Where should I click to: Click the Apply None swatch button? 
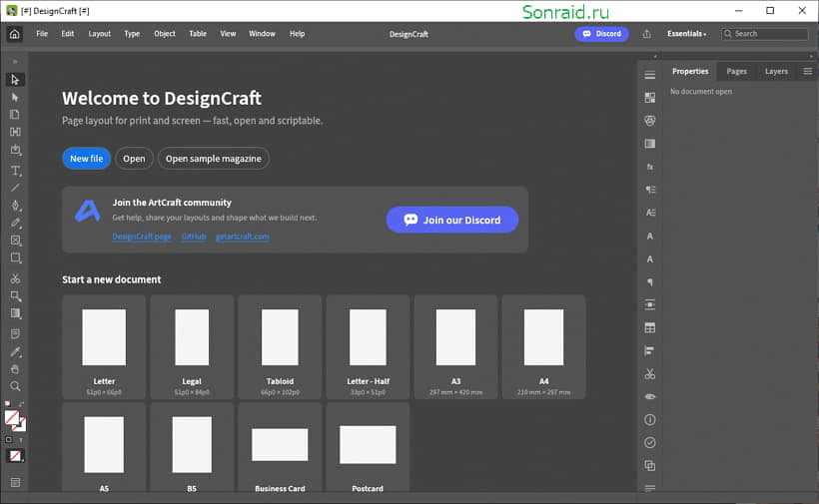[x=15, y=456]
